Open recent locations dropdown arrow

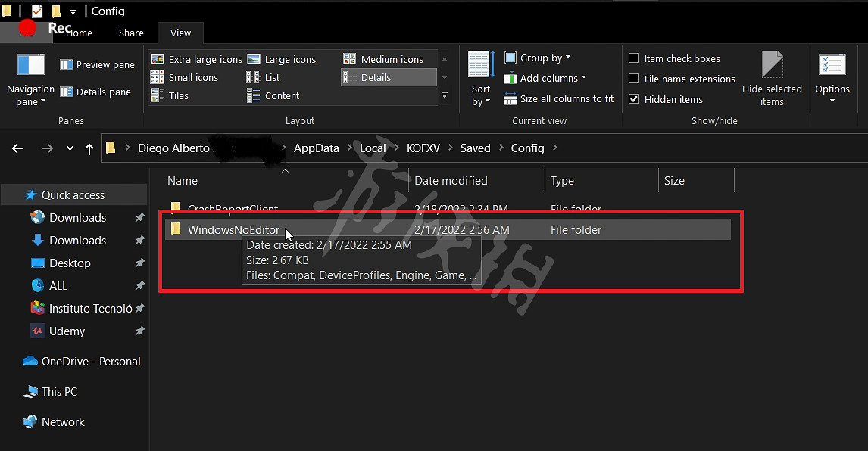(70, 148)
